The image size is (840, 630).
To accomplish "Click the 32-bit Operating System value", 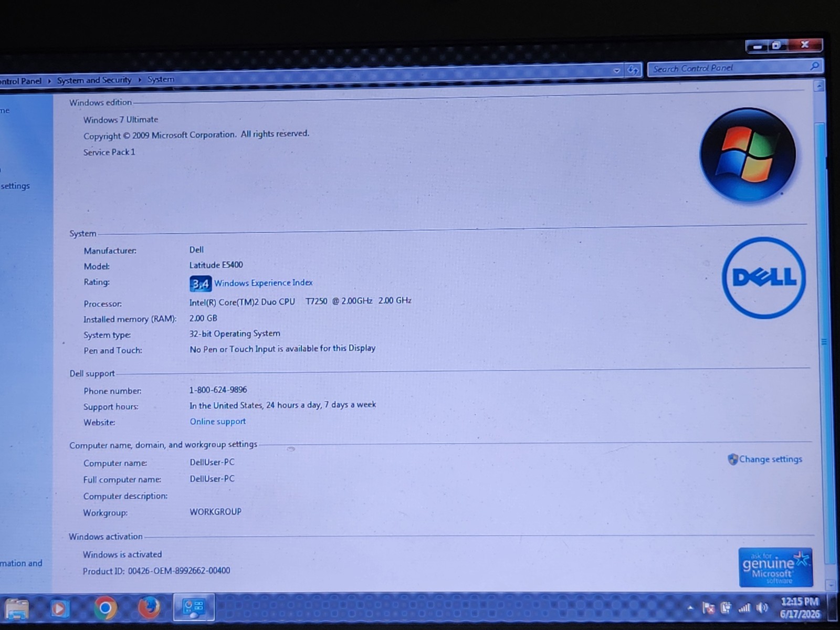I will 235,334.
